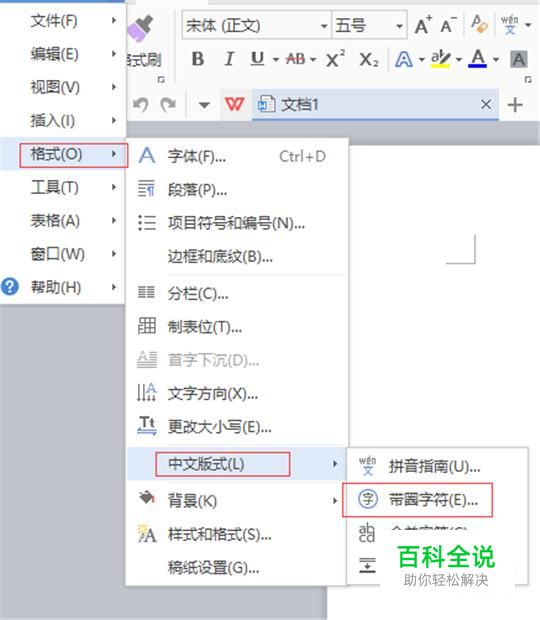Apply text effect outlined A icon
The height and width of the screenshot is (620, 540).
[x=404, y=59]
